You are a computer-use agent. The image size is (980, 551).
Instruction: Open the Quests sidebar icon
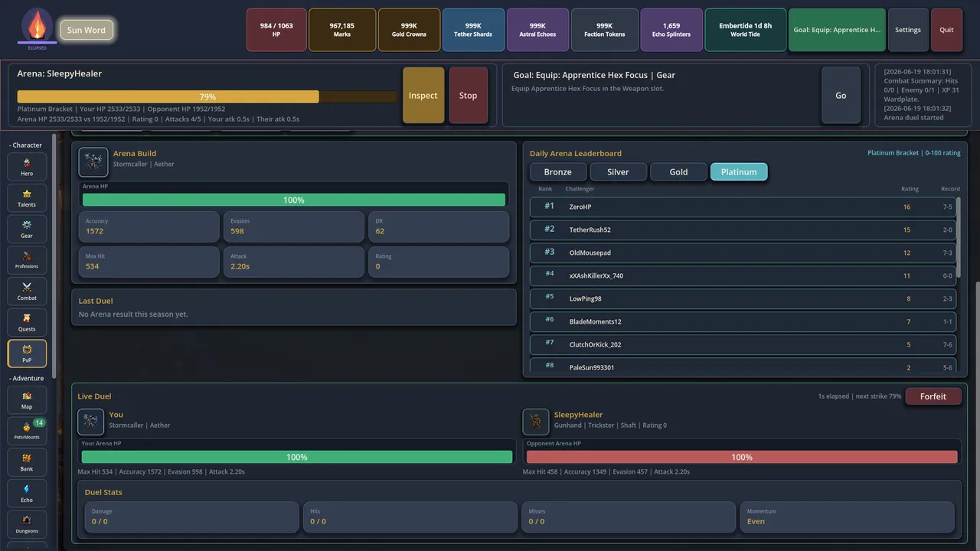[27, 322]
